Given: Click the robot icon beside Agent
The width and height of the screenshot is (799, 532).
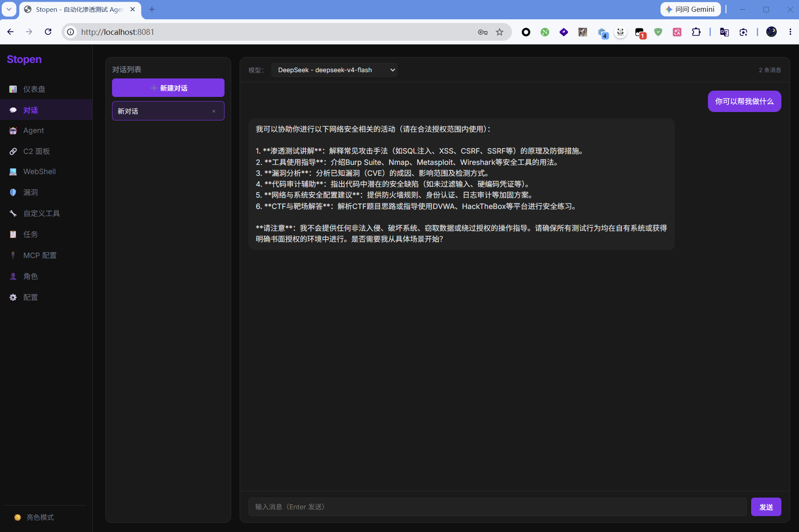Looking at the screenshot, I should click(x=13, y=130).
